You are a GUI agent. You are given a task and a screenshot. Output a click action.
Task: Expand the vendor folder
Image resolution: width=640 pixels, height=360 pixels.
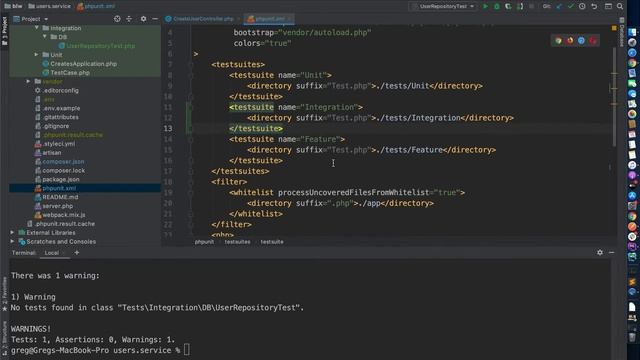click(28, 82)
